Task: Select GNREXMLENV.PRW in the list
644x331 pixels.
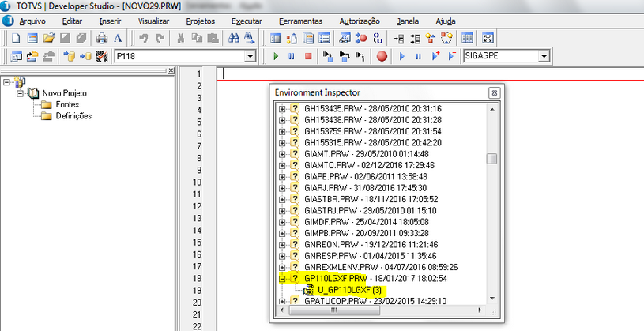Action: [x=381, y=267]
